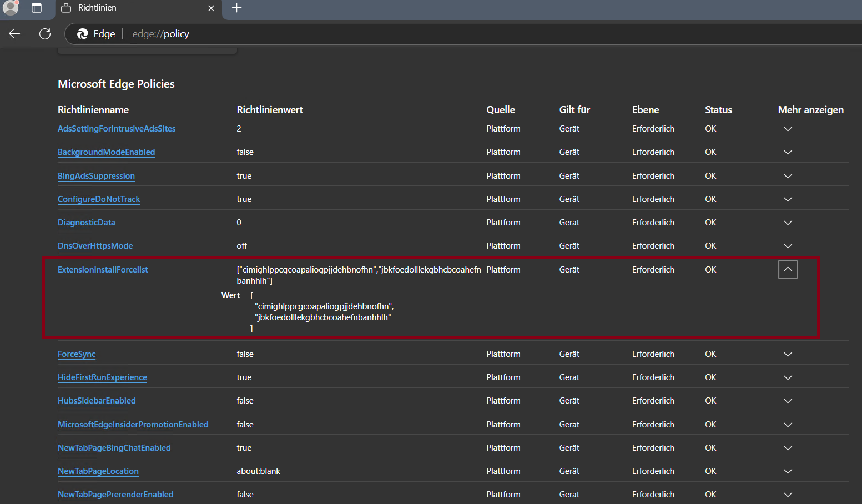
Task: Expand the BackgroundModeEnabled row chevron
Action: (788, 152)
